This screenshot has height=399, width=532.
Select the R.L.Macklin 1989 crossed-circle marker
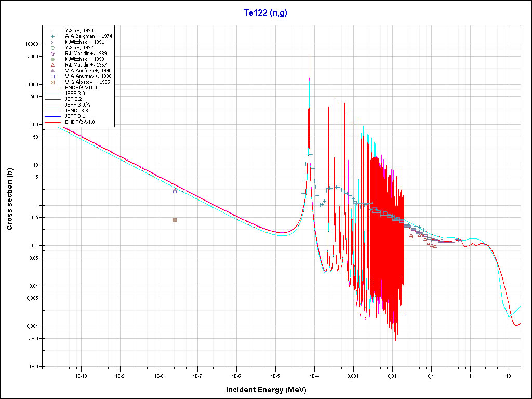coord(52,53)
